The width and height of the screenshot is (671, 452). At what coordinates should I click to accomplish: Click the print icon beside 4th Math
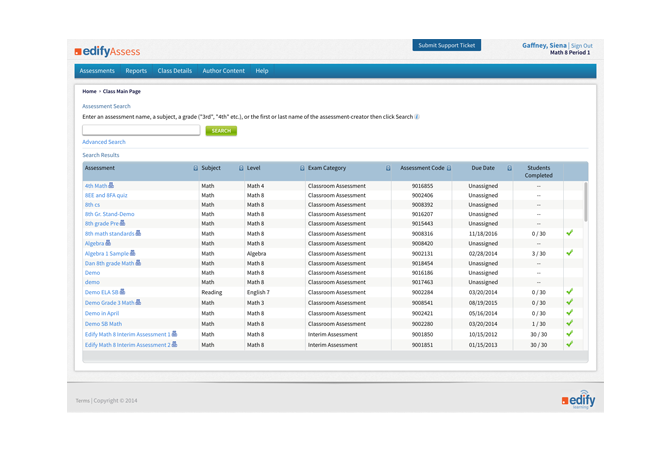[x=111, y=185]
